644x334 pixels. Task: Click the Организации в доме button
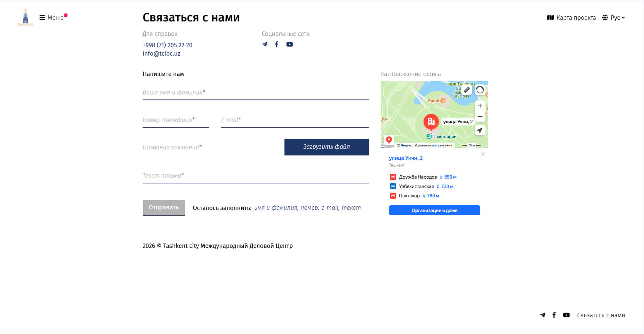[x=434, y=210]
